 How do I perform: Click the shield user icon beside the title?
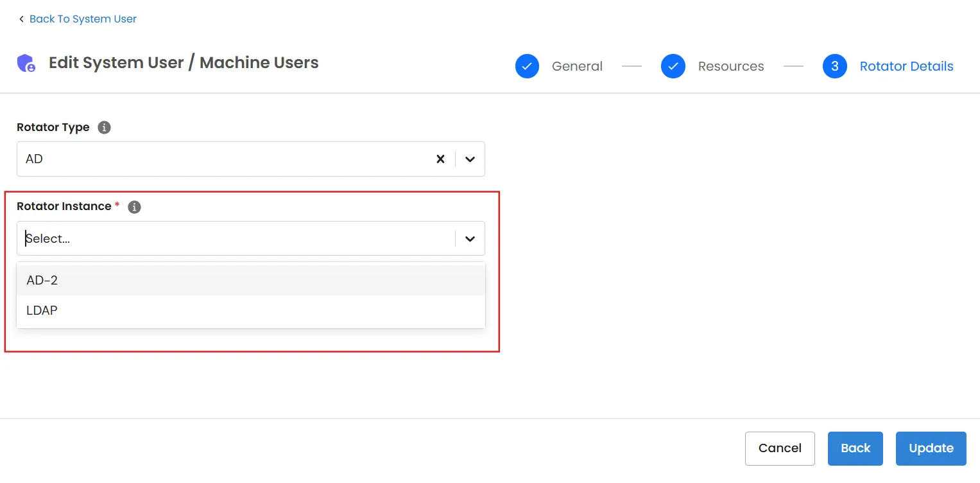click(26, 63)
